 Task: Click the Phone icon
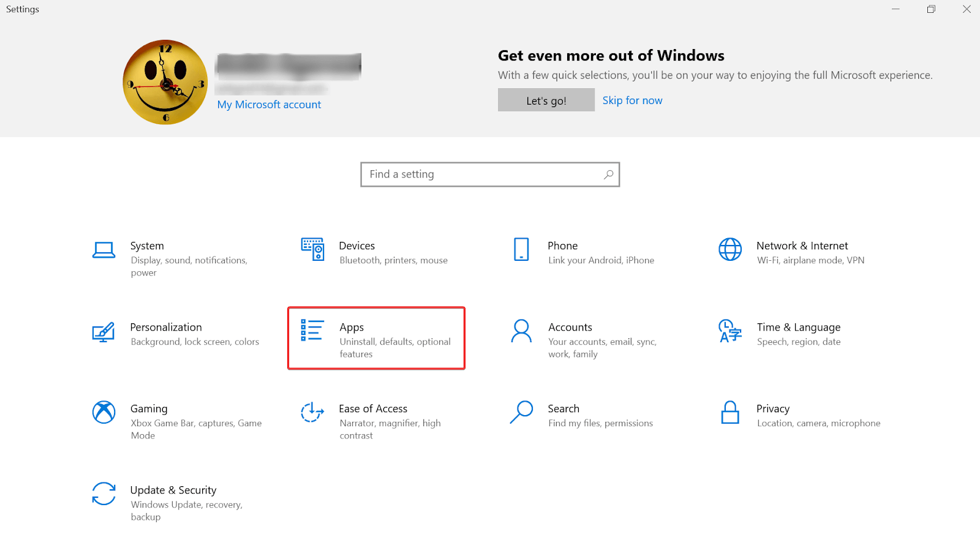point(521,249)
